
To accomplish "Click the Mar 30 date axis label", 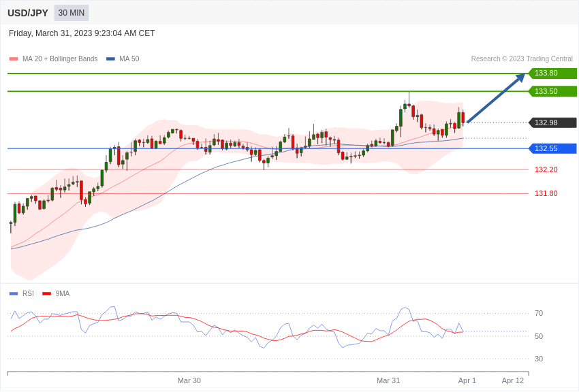I will coord(189,380).
